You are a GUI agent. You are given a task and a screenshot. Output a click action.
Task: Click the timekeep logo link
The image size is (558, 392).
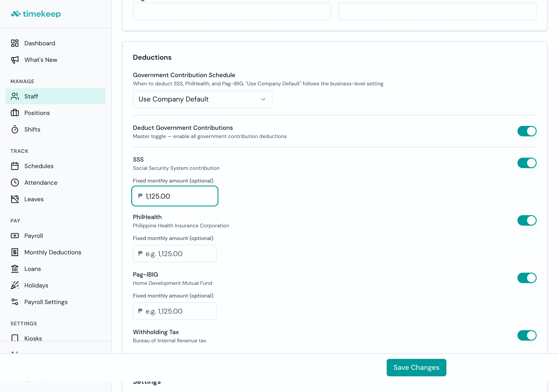[x=36, y=14]
